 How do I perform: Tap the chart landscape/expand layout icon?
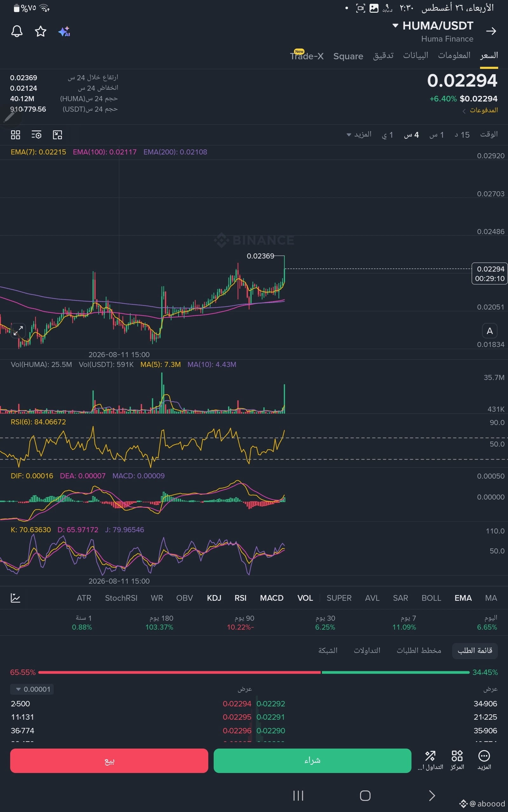tap(57, 135)
